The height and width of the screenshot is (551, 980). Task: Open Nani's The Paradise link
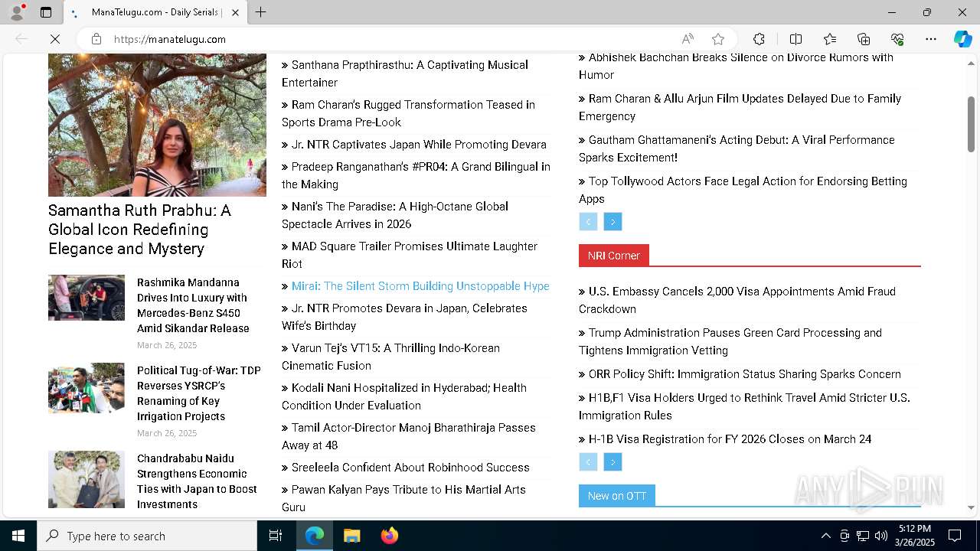click(x=395, y=215)
